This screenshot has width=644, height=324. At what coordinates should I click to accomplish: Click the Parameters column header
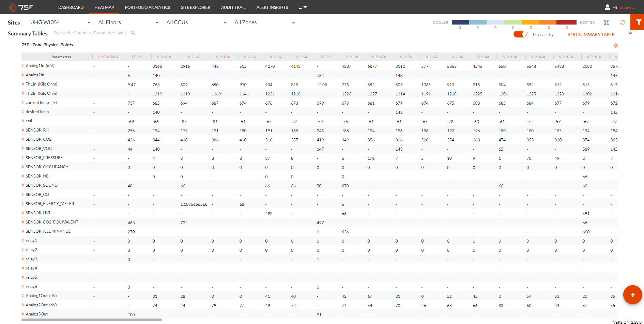point(61,57)
